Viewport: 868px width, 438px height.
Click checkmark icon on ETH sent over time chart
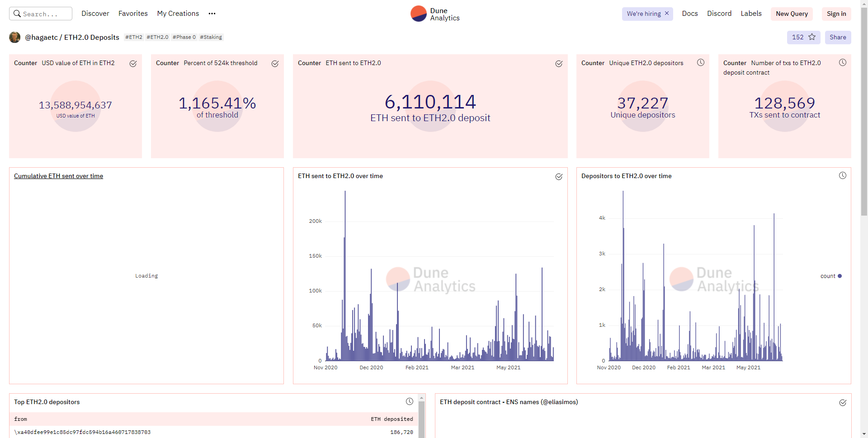click(559, 177)
